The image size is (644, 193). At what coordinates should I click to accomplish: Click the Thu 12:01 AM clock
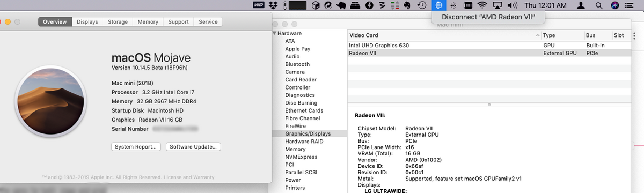(x=545, y=5)
